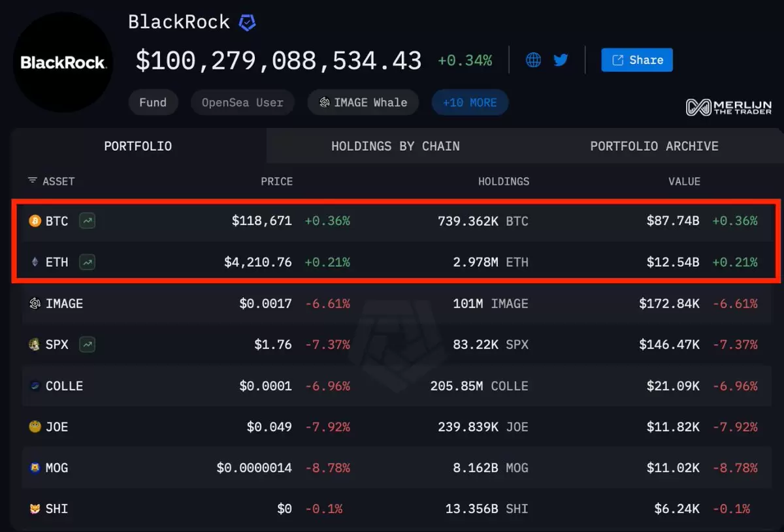Click the BlackRock profile logo
This screenshot has width=784, height=532.
[63, 63]
